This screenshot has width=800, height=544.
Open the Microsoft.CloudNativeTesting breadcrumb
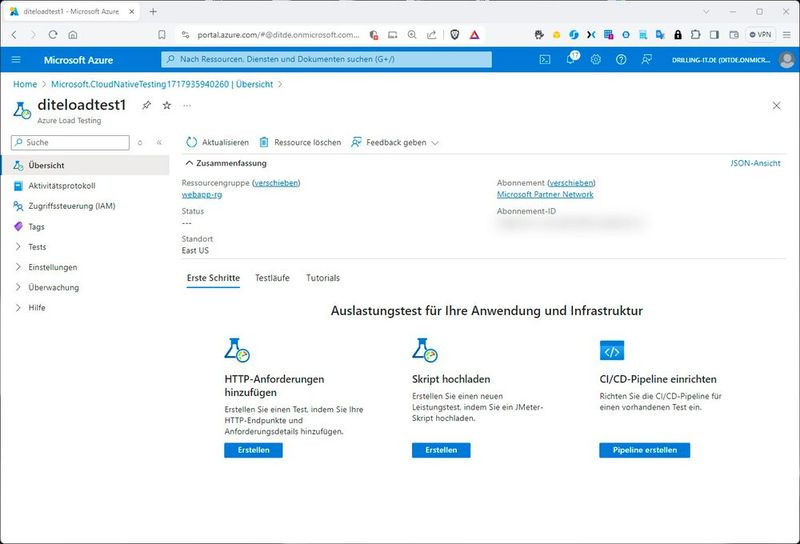[x=162, y=84]
